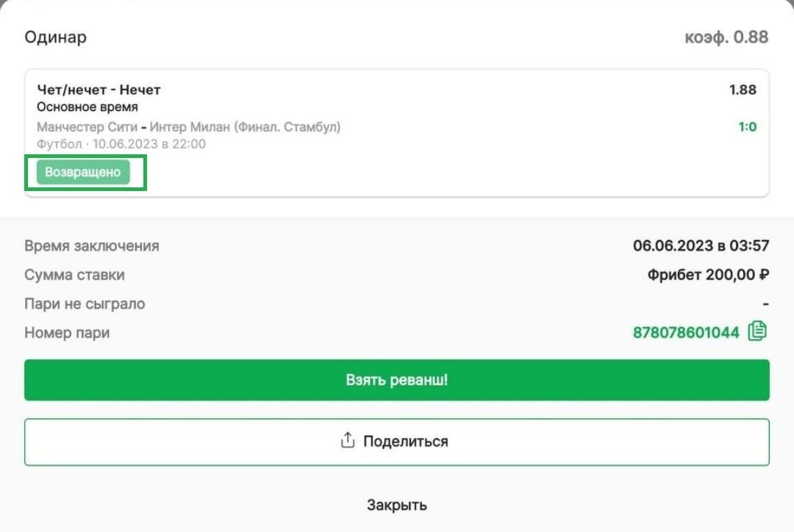The image size is (794, 532).
Task: Click the Основное время label
Action: click(x=87, y=107)
